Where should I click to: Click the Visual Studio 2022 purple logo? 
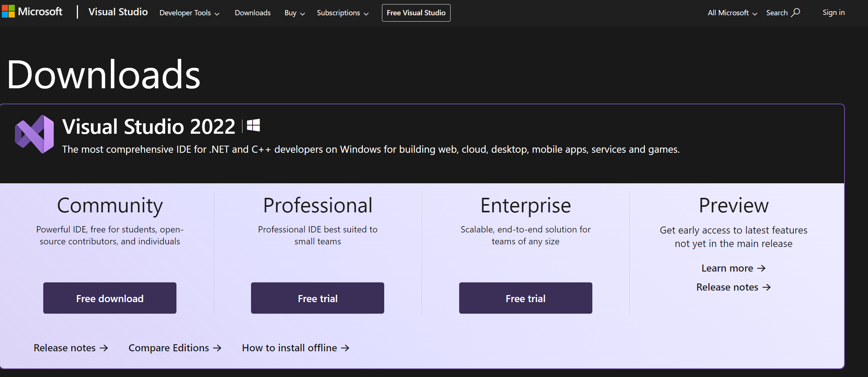34,134
